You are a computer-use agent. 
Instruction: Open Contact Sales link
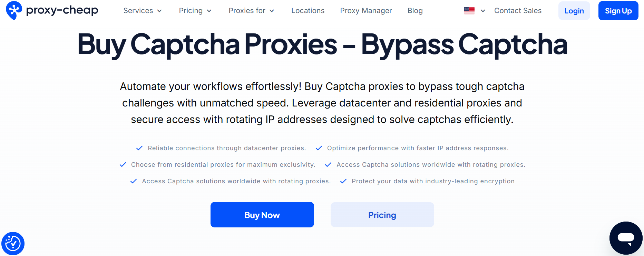tap(518, 11)
